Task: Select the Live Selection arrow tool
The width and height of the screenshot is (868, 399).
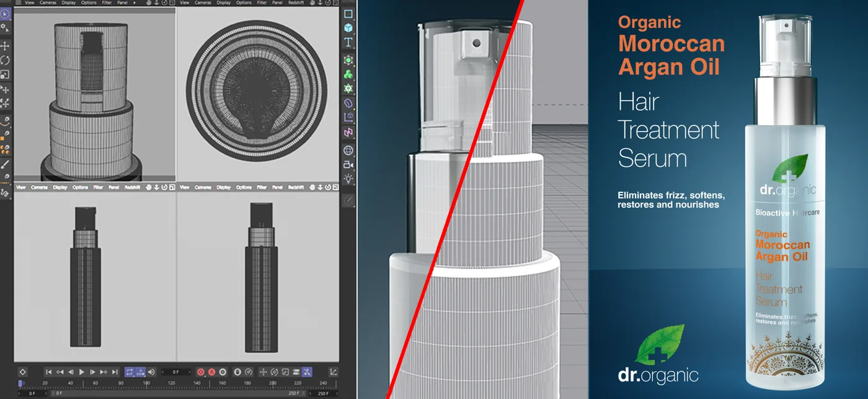Action: [x=5, y=13]
